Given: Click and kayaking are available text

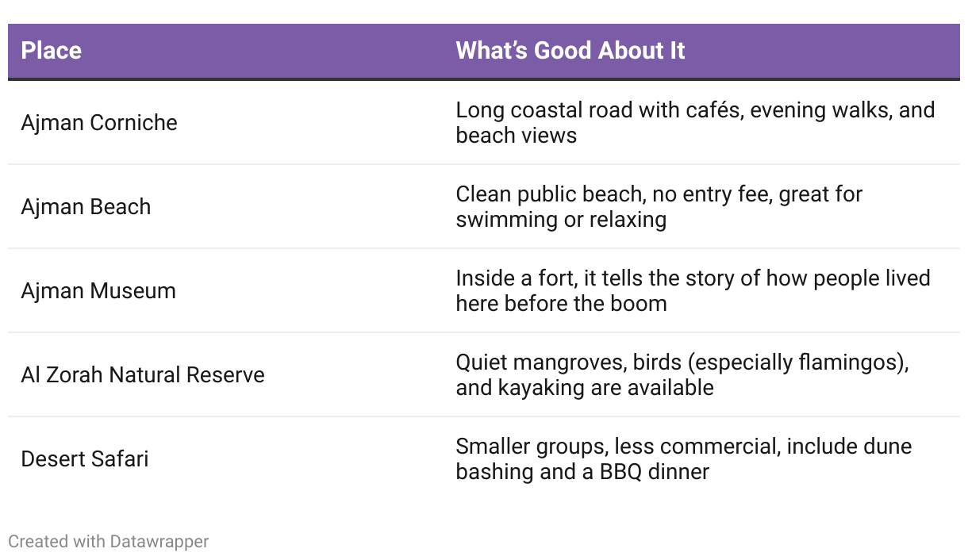Looking at the screenshot, I should pos(585,388).
